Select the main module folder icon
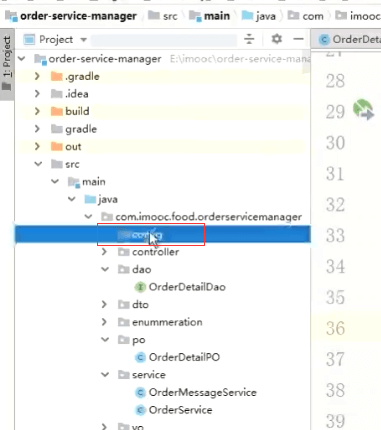Screen dimensions: 381x430 coord(74,182)
